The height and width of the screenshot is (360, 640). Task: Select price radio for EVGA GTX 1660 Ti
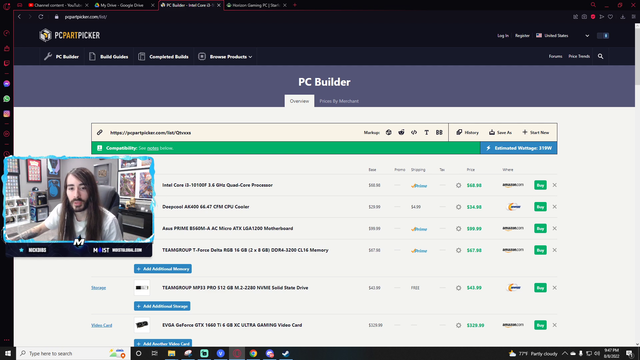(x=458, y=325)
